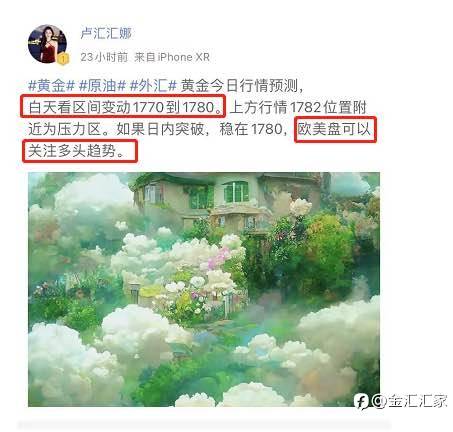The height and width of the screenshot is (432, 453).
Task: Open username 卢汇汇娜 link
Action: coord(106,33)
